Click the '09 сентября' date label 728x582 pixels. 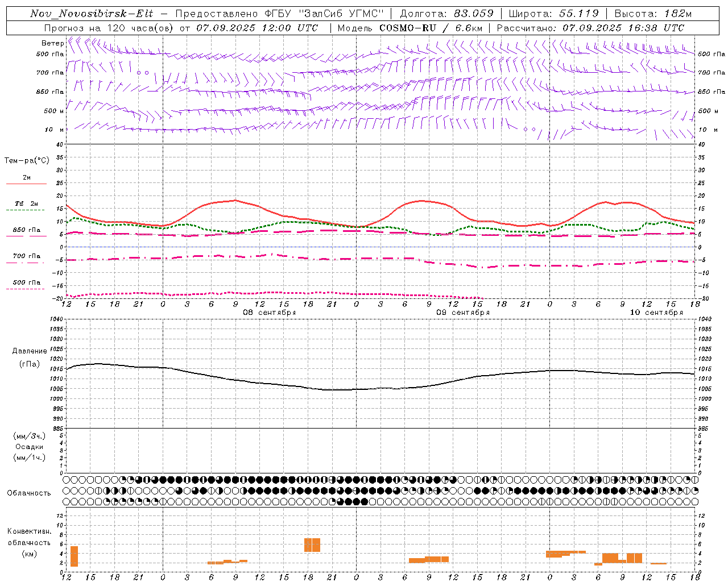(x=463, y=313)
